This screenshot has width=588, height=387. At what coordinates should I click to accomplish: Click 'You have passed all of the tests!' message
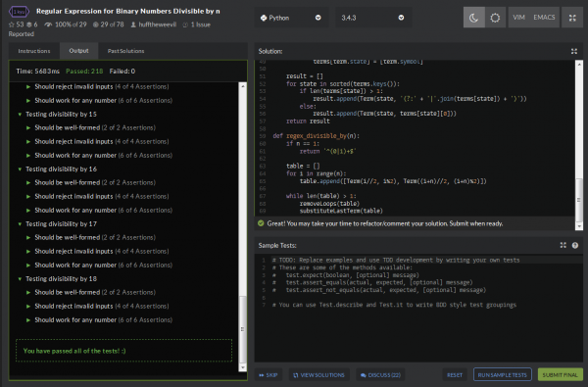[74, 351]
